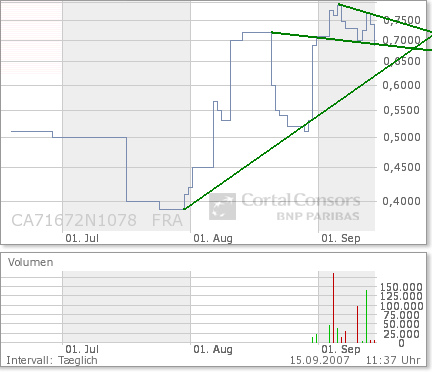Click the 01. Sep label under volume chart
The image size is (432, 372).
(341, 349)
